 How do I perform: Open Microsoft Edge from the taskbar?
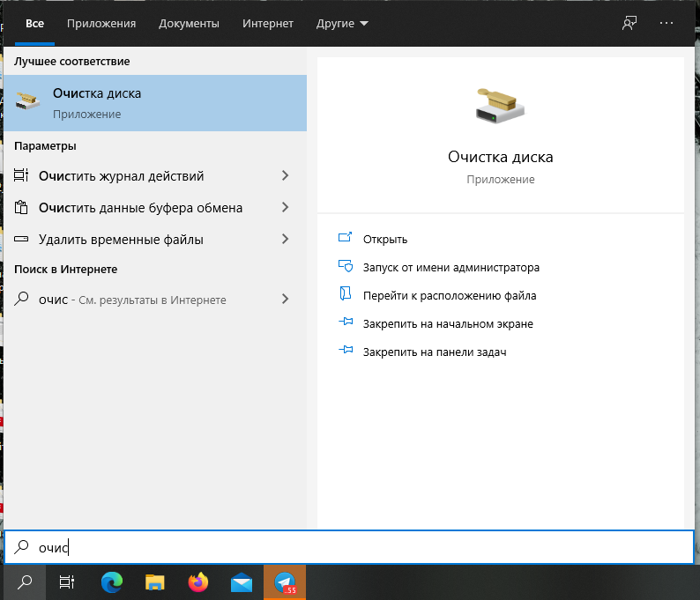pos(112,581)
